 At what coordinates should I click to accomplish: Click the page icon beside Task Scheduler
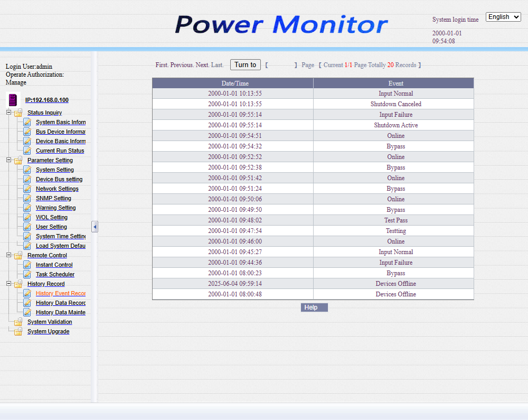27,274
